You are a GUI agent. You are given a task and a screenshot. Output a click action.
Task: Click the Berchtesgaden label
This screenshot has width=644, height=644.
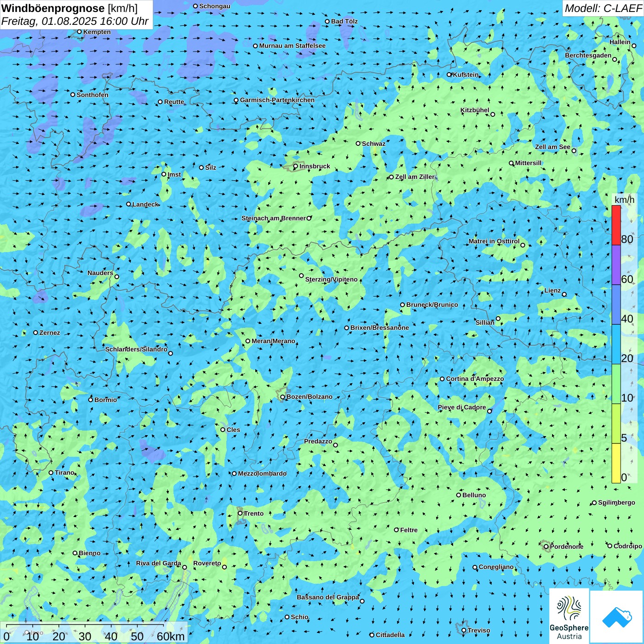click(588, 55)
